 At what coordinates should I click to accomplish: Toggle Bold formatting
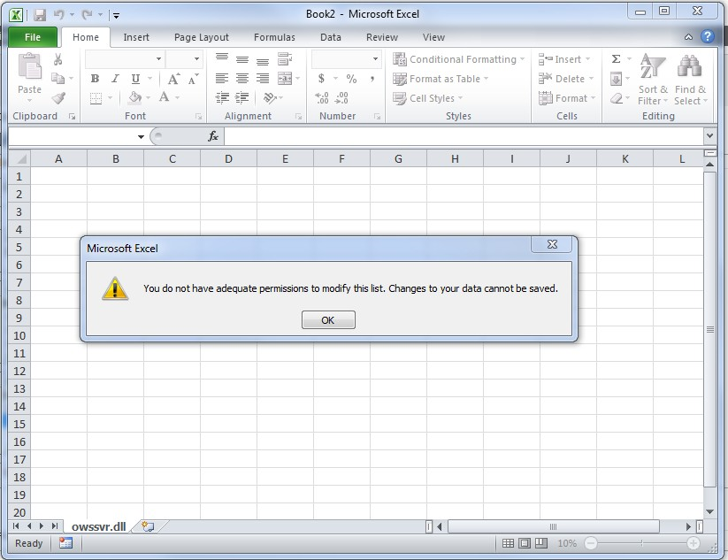click(x=96, y=79)
